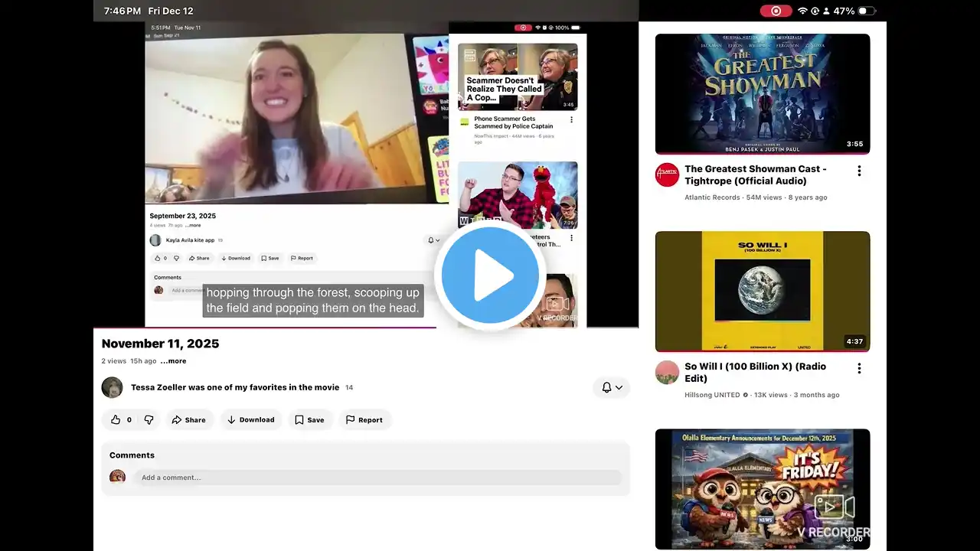Open Hillsong UNITED channel avatar
Viewport: 980px width, 551px height.
point(667,373)
